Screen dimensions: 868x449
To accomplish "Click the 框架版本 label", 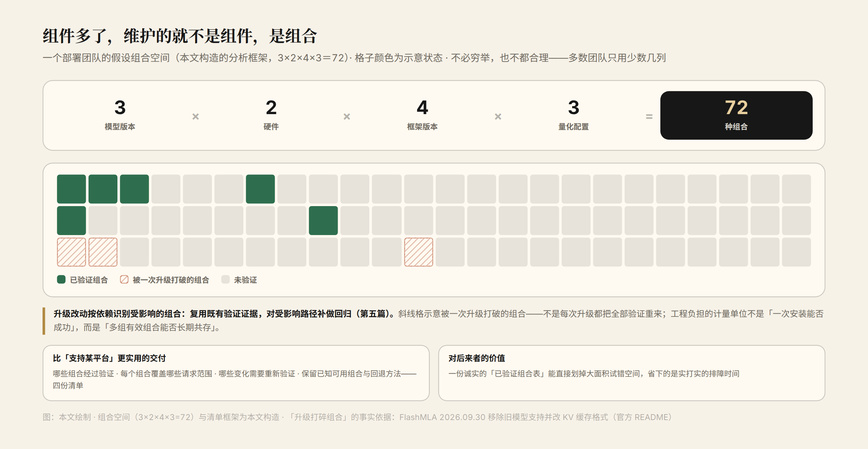I will 422,127.
